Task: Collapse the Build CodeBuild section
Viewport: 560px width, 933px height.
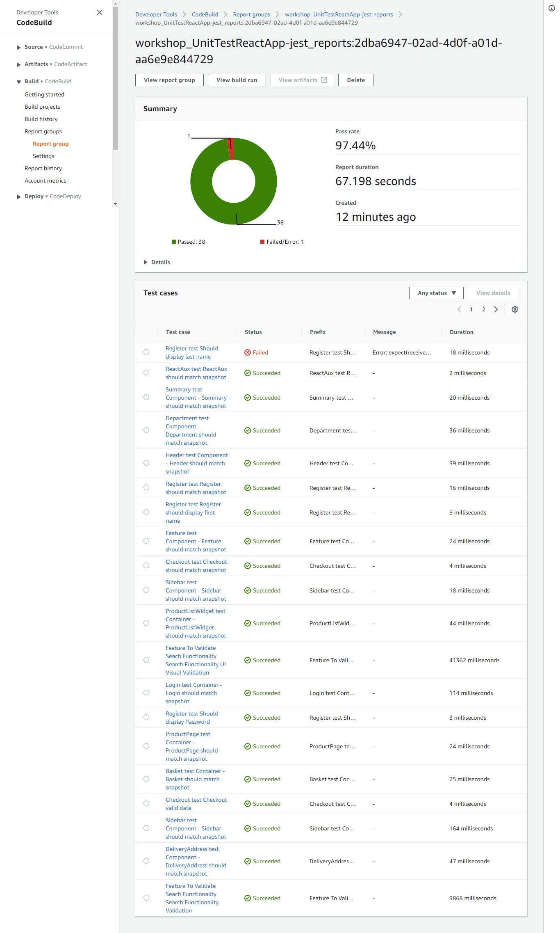Action: [19, 82]
